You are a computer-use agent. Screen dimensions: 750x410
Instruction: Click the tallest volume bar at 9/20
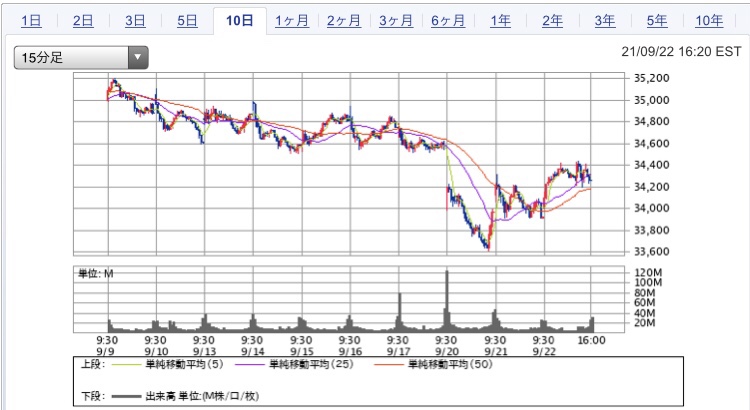447,301
